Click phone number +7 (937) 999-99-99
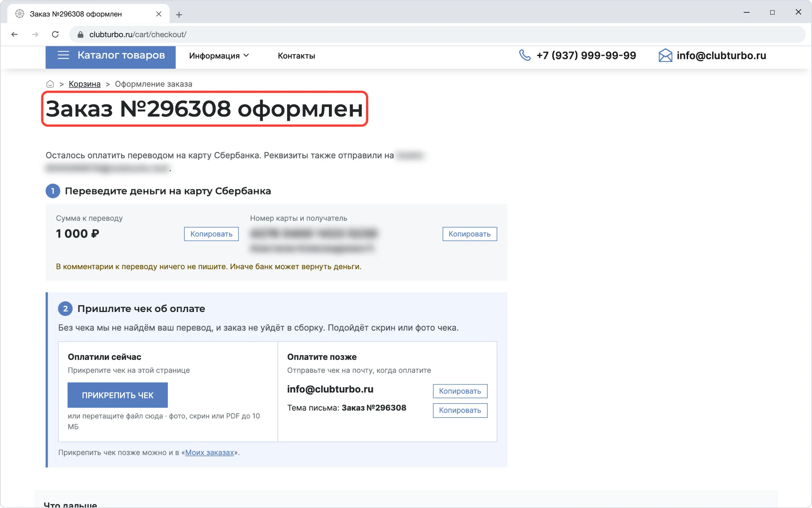 pyautogui.click(x=586, y=56)
